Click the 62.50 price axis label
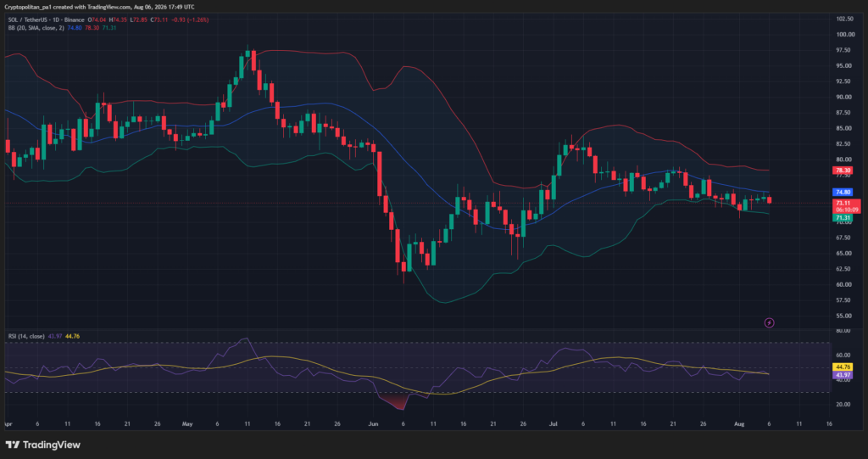 pyautogui.click(x=843, y=269)
